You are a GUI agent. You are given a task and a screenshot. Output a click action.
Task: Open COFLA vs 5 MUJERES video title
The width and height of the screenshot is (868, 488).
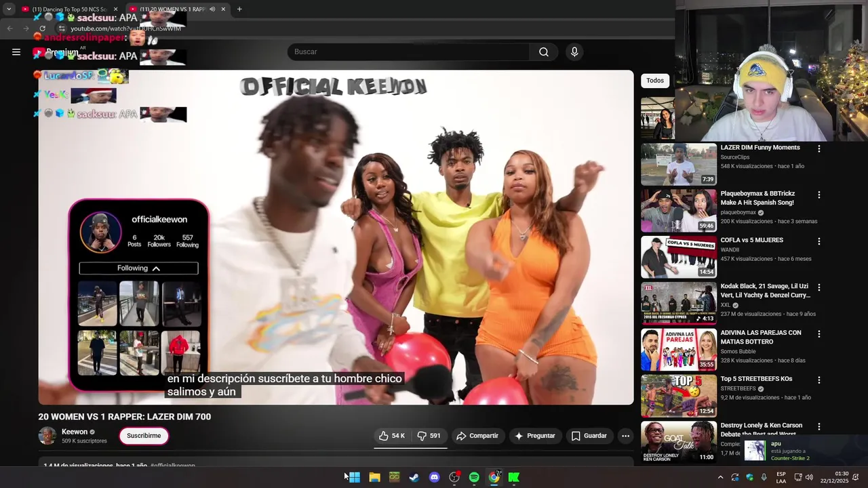pos(751,240)
